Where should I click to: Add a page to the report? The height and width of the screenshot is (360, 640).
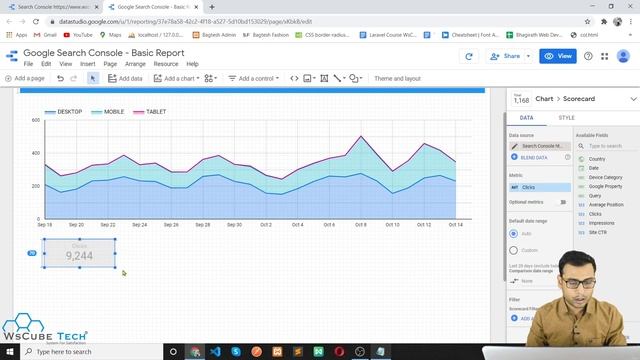25,78
